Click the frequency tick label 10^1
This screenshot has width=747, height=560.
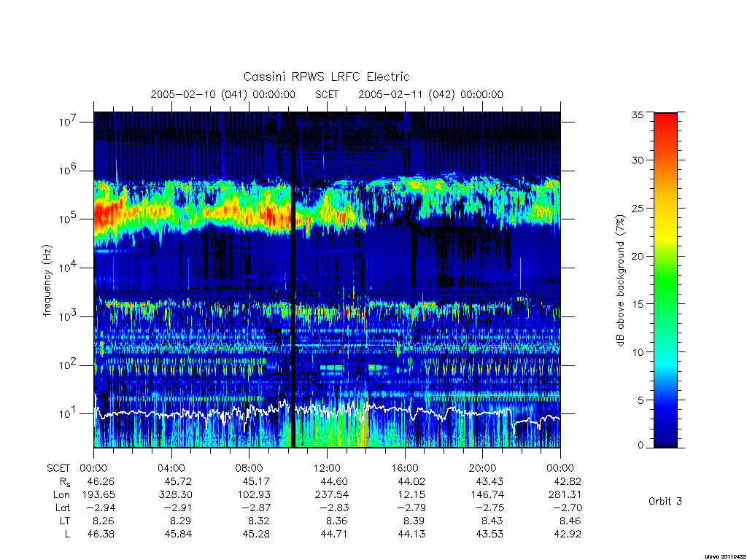[x=68, y=413]
